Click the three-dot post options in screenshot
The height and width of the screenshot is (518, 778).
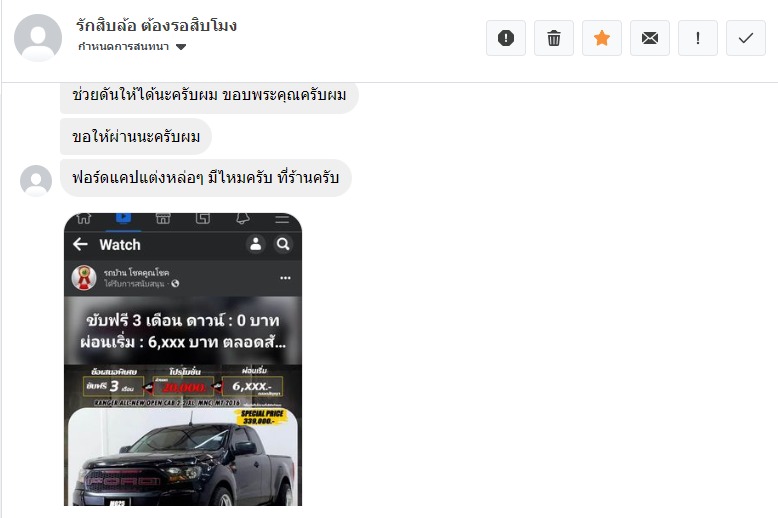tap(285, 278)
